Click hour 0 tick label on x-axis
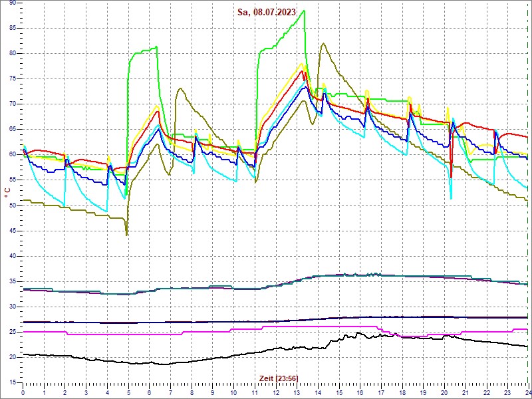 click(x=23, y=393)
